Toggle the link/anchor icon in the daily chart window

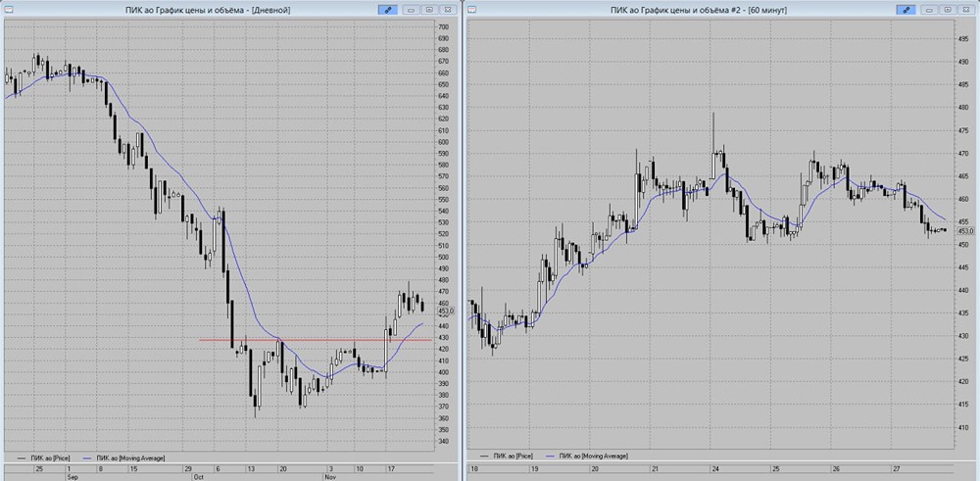387,10
